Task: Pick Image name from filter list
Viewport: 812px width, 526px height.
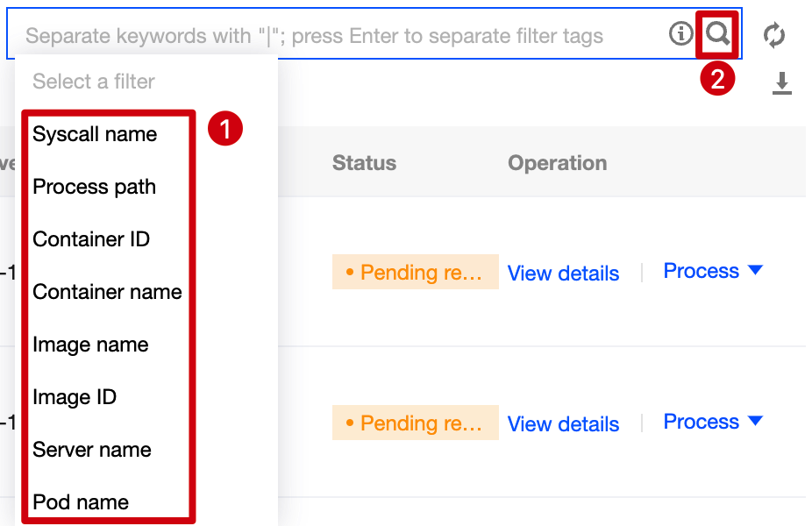Action: (x=90, y=345)
